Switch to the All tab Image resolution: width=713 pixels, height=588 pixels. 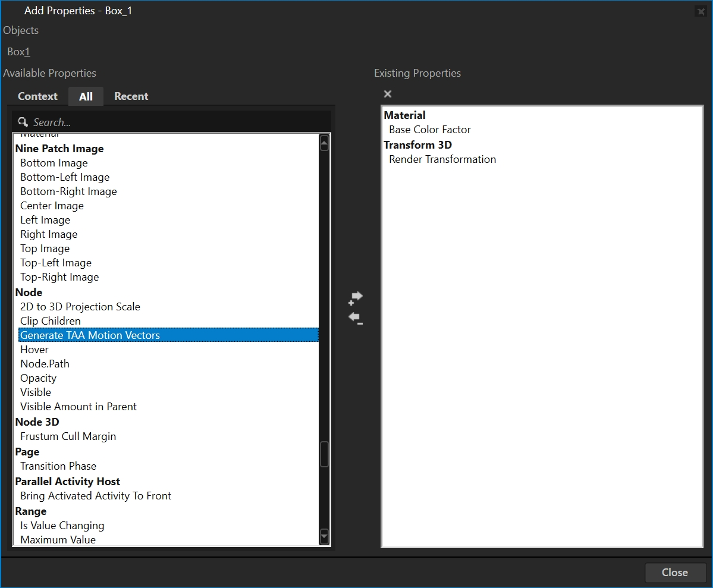pyautogui.click(x=86, y=96)
